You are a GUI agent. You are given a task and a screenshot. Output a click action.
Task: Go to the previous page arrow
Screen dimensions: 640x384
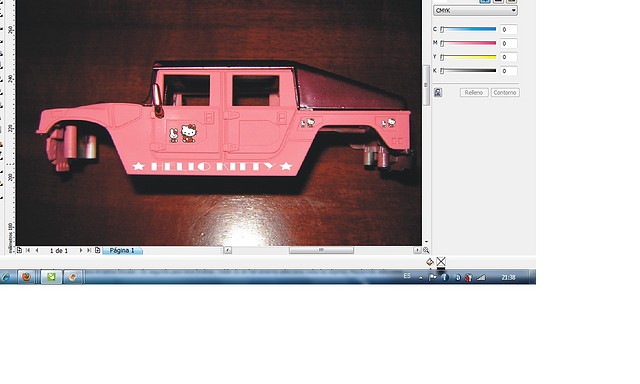[37, 250]
